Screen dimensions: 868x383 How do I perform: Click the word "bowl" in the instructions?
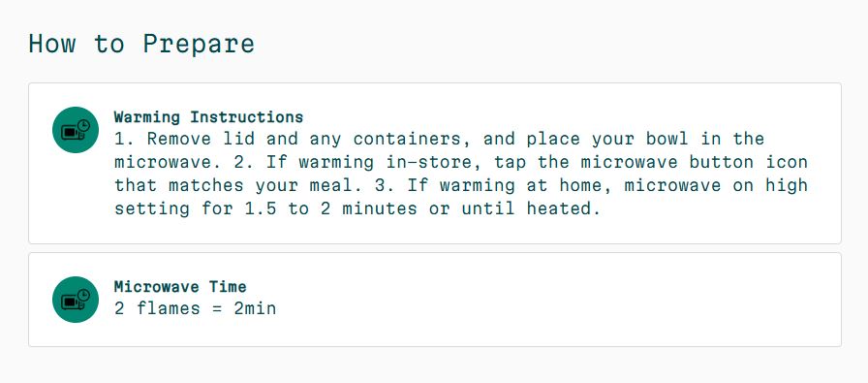pyautogui.click(x=667, y=139)
